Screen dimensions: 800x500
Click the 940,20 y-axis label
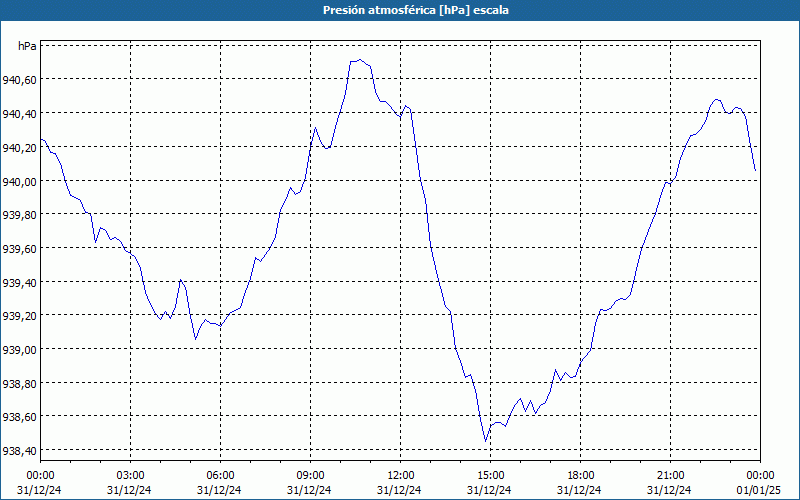[19, 147]
